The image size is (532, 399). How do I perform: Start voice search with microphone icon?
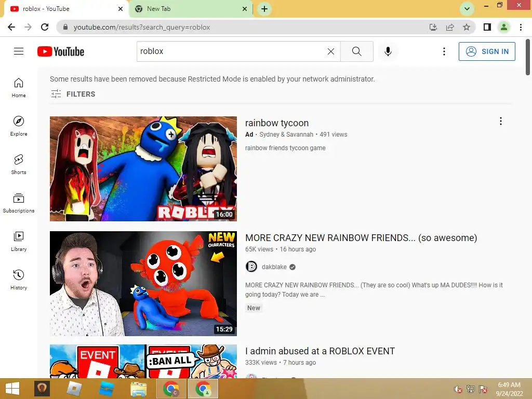(x=388, y=51)
